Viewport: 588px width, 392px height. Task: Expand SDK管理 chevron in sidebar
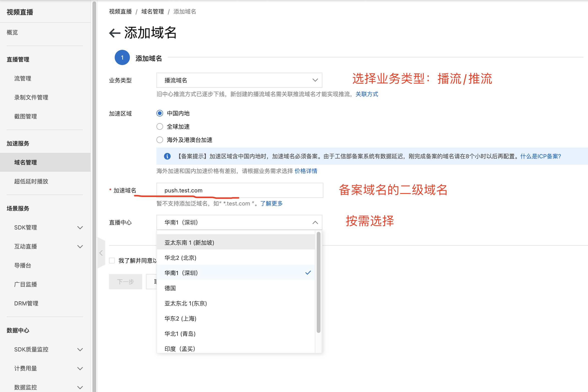click(80, 228)
